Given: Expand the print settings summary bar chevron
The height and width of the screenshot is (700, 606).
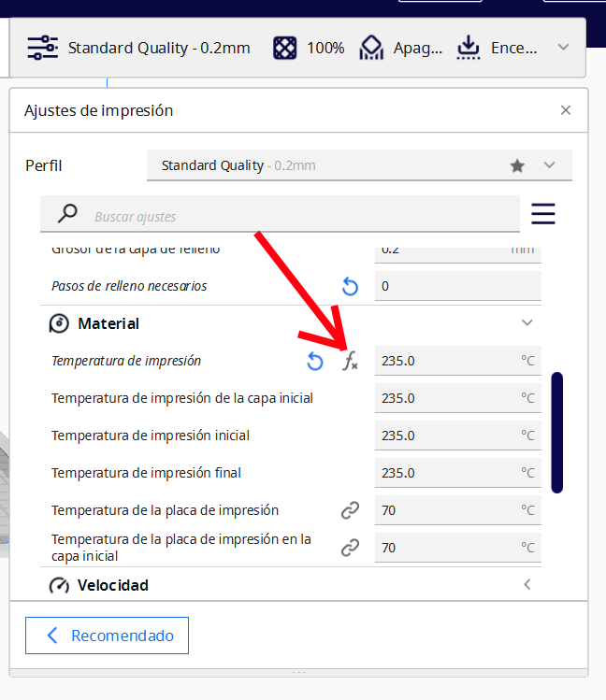Looking at the screenshot, I should click(563, 48).
